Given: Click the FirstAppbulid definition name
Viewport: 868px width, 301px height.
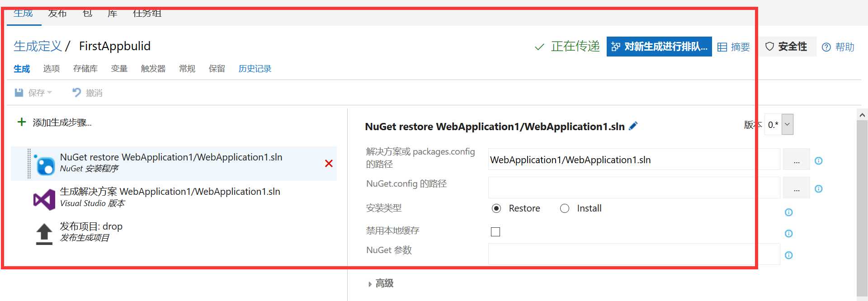Looking at the screenshot, I should (115, 46).
